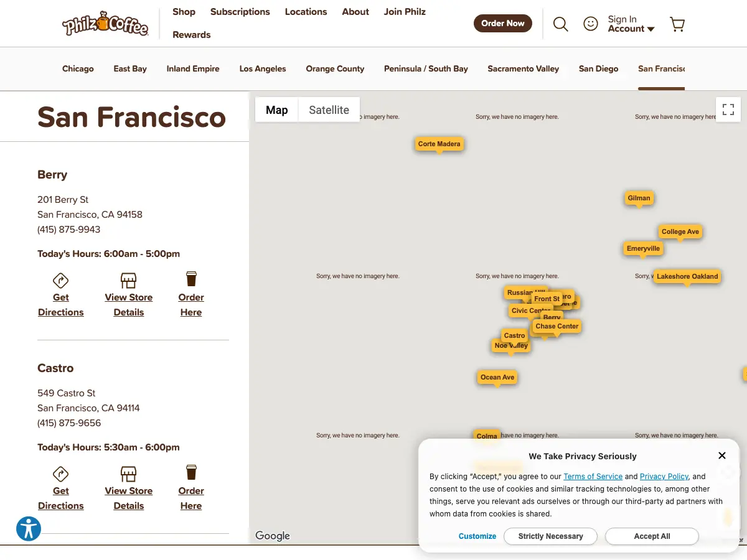Screen dimensions: 747x560
Task: Close the privacy notice with X
Action: 722,455
